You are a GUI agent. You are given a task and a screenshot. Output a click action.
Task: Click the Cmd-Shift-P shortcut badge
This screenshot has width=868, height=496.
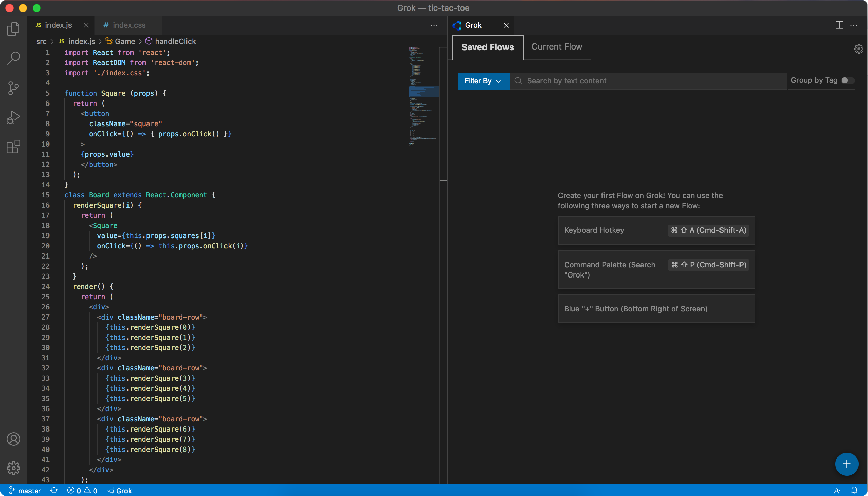tap(708, 265)
